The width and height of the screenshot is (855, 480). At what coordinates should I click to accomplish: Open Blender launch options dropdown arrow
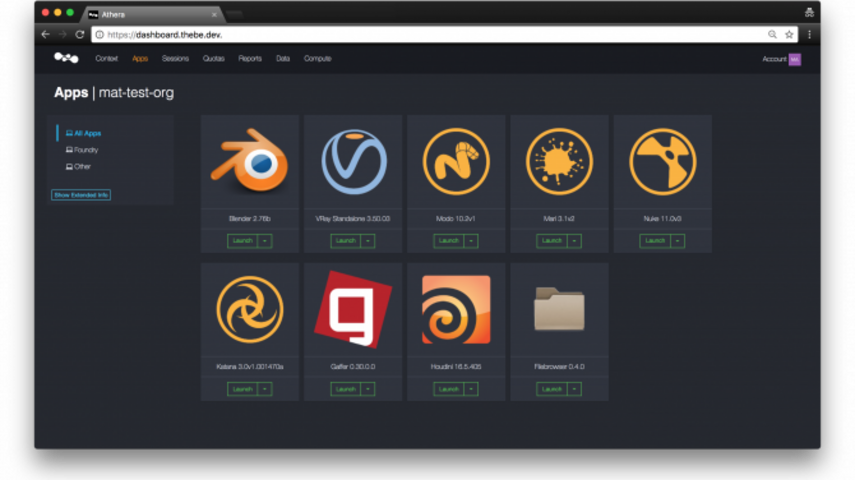(x=265, y=241)
